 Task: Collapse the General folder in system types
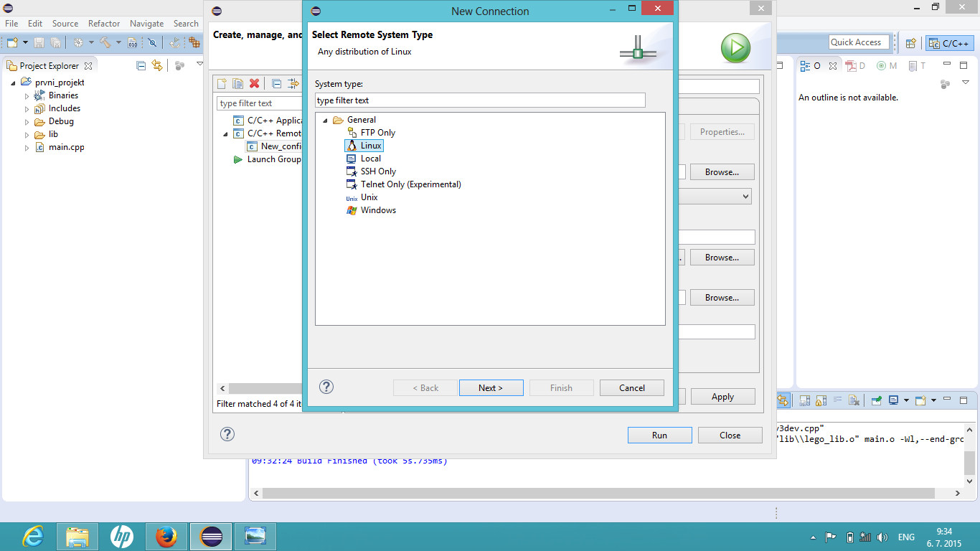coord(326,121)
